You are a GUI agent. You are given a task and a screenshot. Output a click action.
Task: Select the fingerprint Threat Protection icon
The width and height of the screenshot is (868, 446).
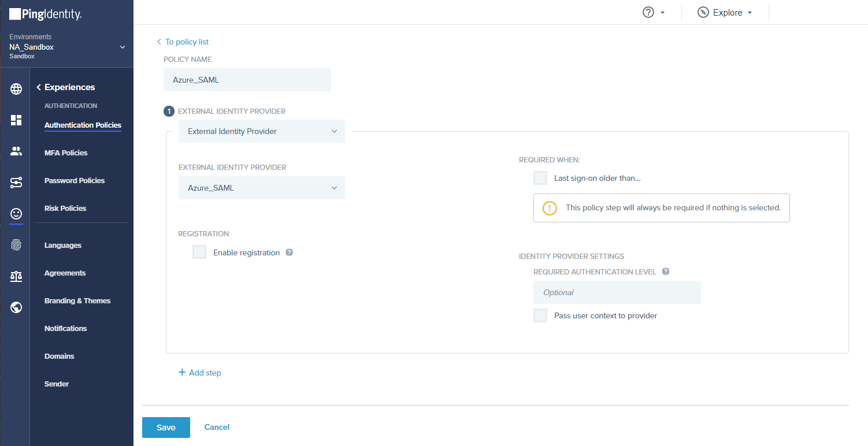[x=16, y=245]
